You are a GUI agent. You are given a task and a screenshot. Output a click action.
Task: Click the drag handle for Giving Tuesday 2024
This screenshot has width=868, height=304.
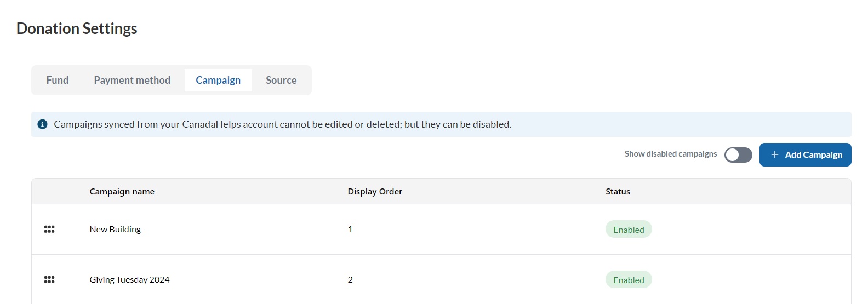49,280
